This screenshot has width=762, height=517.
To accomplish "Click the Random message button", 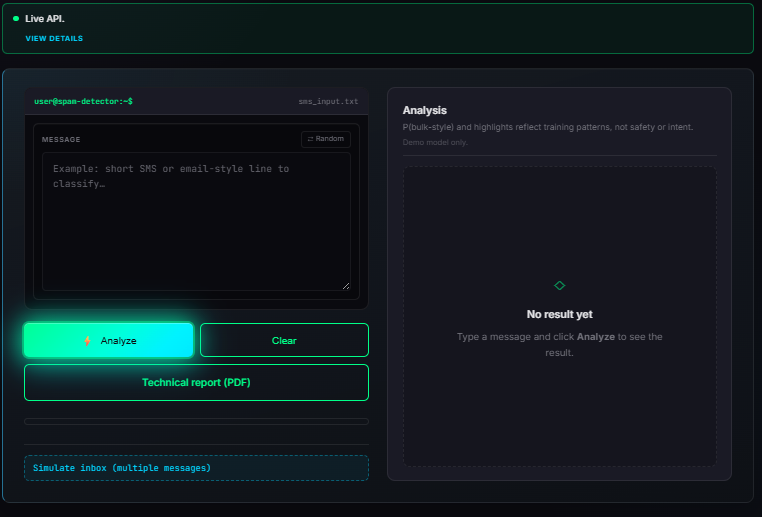I will [326, 139].
